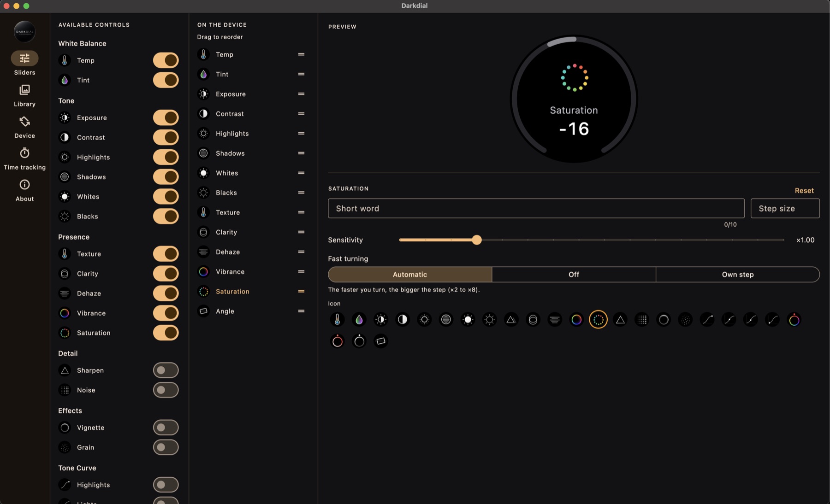
Task: Pick the dotted grid noise icon in Icon picker
Action: (x=642, y=319)
